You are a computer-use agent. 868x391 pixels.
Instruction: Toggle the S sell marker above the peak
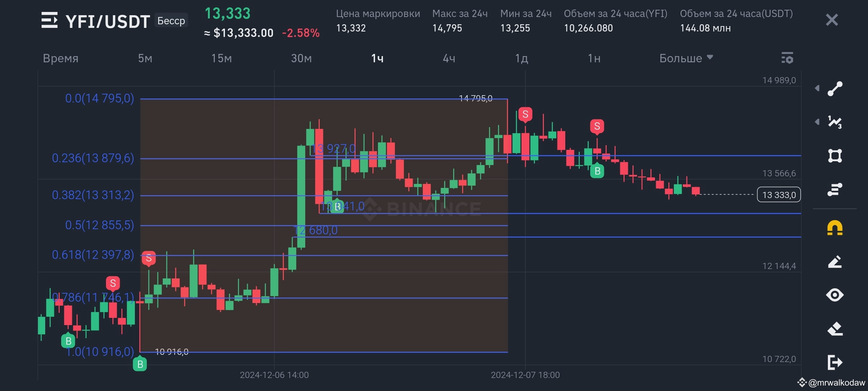click(x=526, y=114)
